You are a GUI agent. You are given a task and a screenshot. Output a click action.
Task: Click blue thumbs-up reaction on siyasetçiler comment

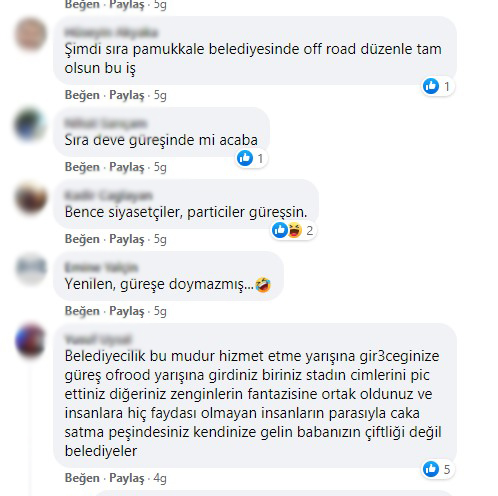[x=280, y=230]
